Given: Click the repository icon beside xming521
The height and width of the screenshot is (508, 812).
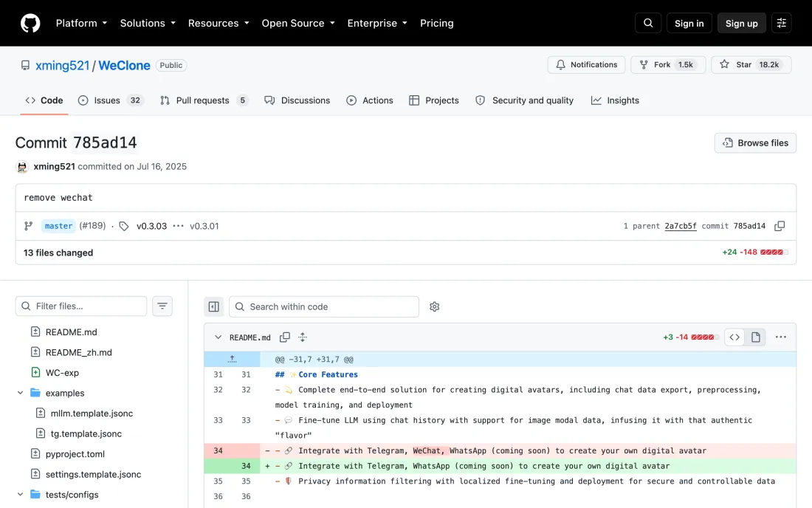Looking at the screenshot, I should (25, 65).
